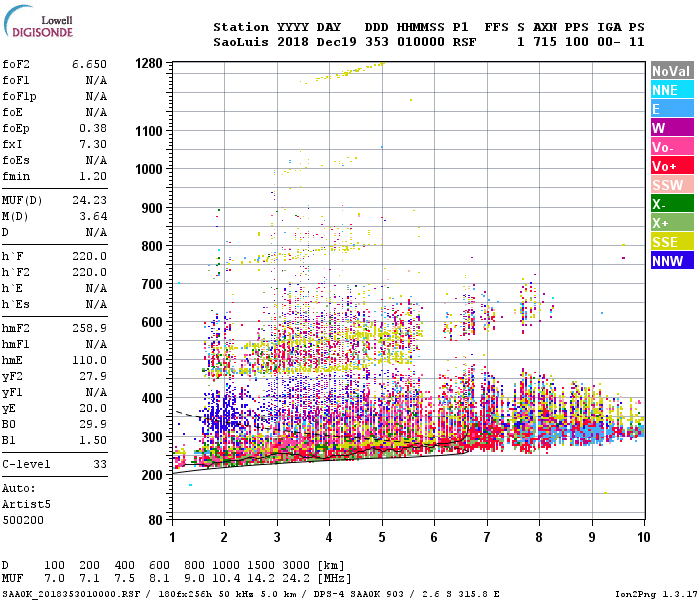Select the E blue legend swatch

click(x=672, y=109)
